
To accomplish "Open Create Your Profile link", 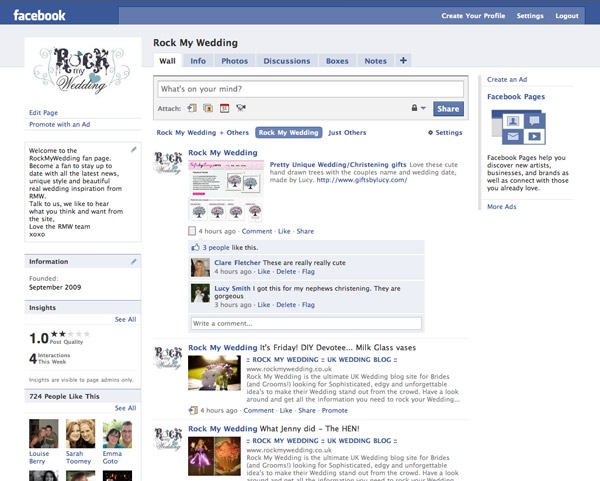I will [473, 16].
